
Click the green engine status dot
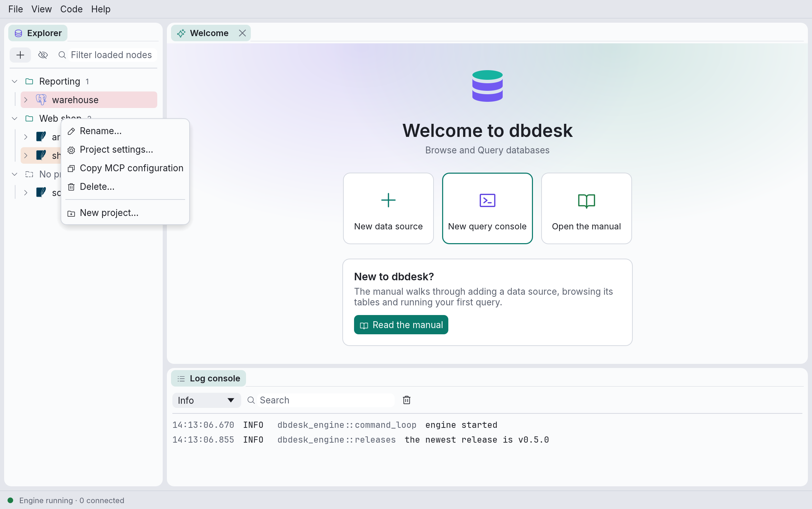click(10, 500)
